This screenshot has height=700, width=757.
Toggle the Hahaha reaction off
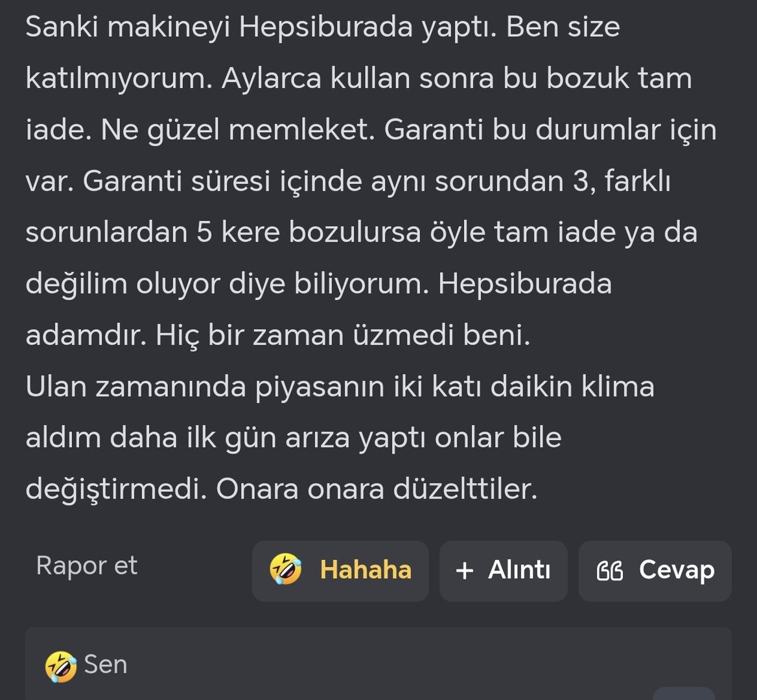click(340, 571)
